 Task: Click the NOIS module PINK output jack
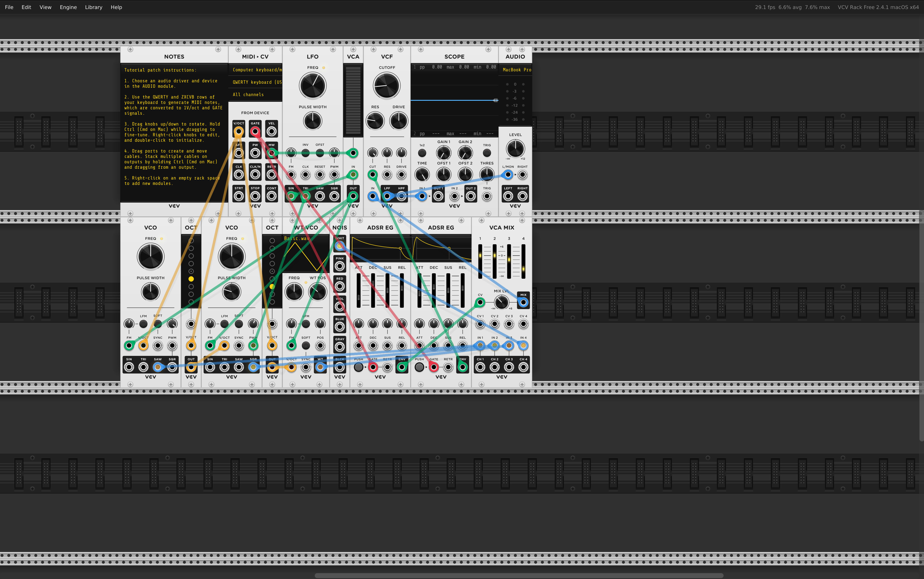[x=340, y=266]
